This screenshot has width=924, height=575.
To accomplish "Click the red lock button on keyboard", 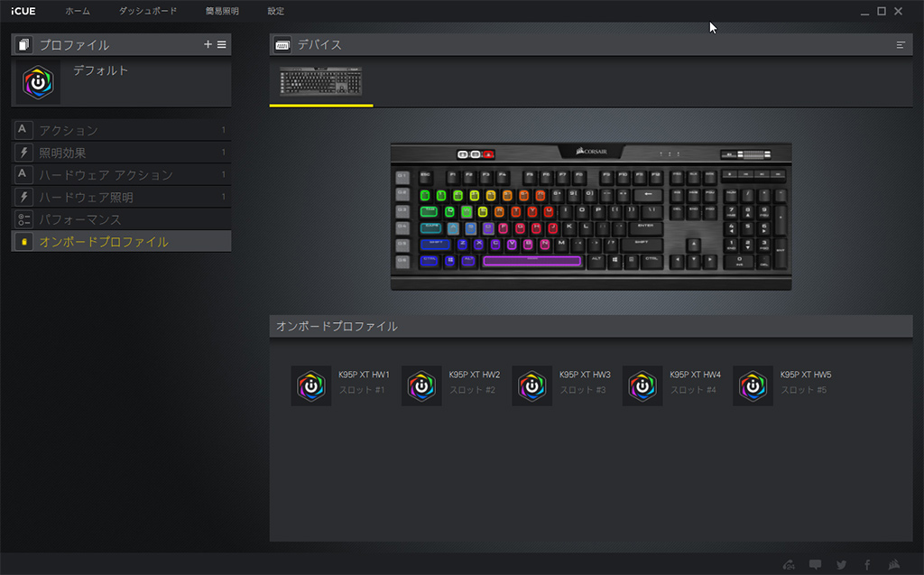I will [x=488, y=154].
